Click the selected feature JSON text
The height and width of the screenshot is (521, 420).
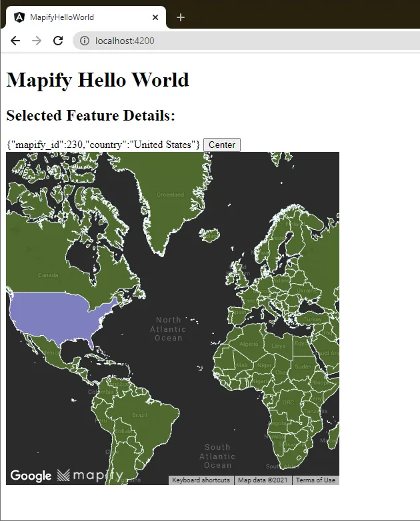(x=103, y=145)
